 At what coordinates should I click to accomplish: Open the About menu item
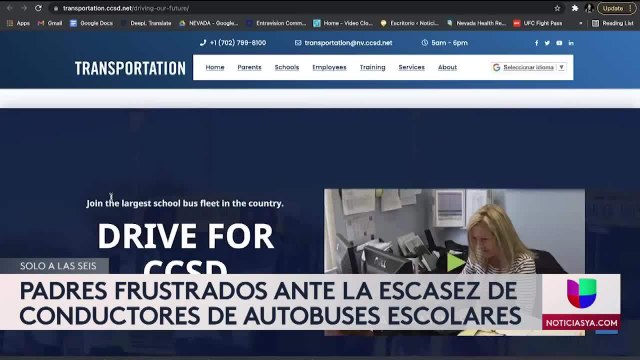point(447,67)
